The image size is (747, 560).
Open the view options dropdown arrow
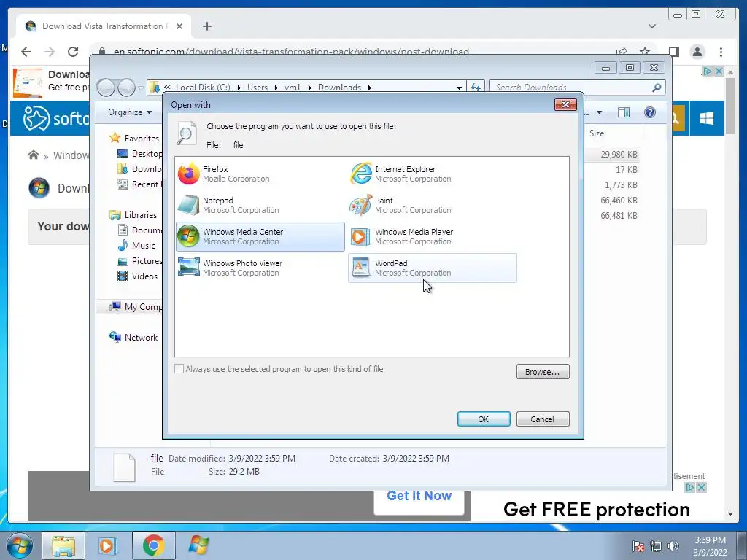(x=600, y=112)
